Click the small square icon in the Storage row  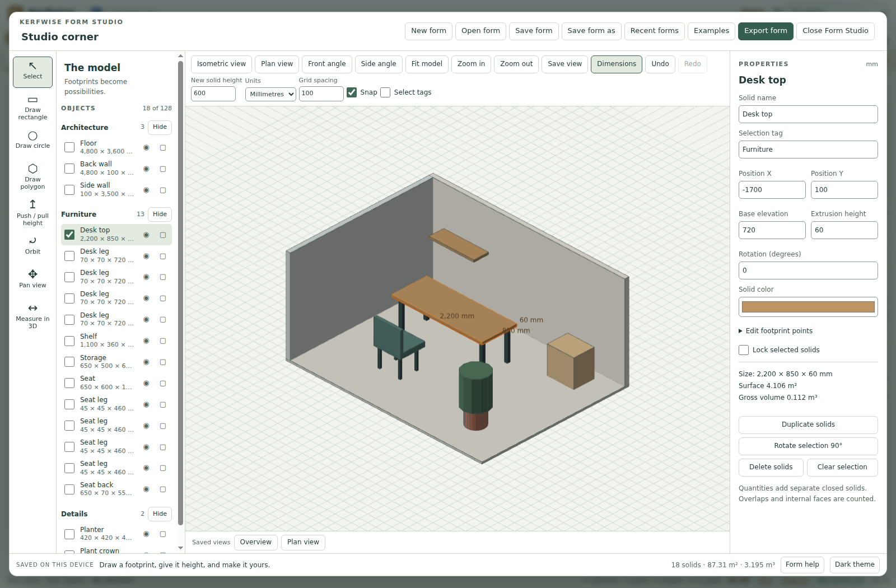point(163,362)
